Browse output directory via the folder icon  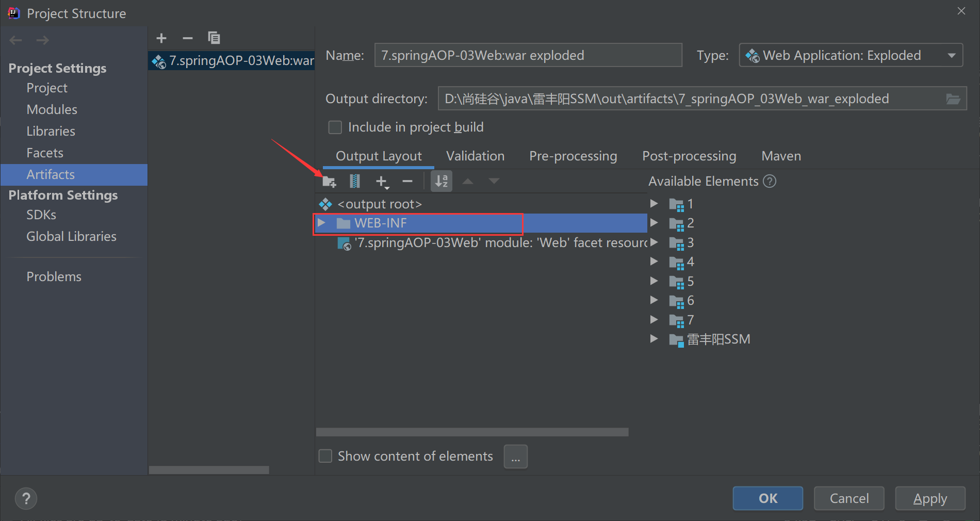[x=953, y=99]
